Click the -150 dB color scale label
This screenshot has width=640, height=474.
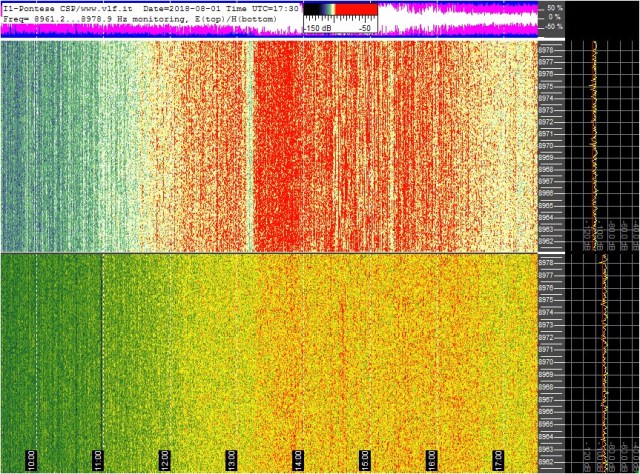click(x=320, y=28)
